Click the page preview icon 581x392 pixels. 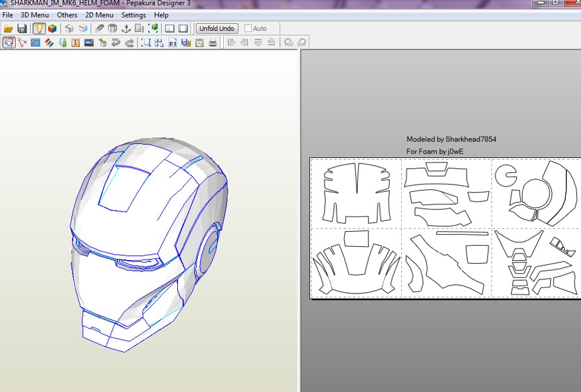tap(199, 42)
